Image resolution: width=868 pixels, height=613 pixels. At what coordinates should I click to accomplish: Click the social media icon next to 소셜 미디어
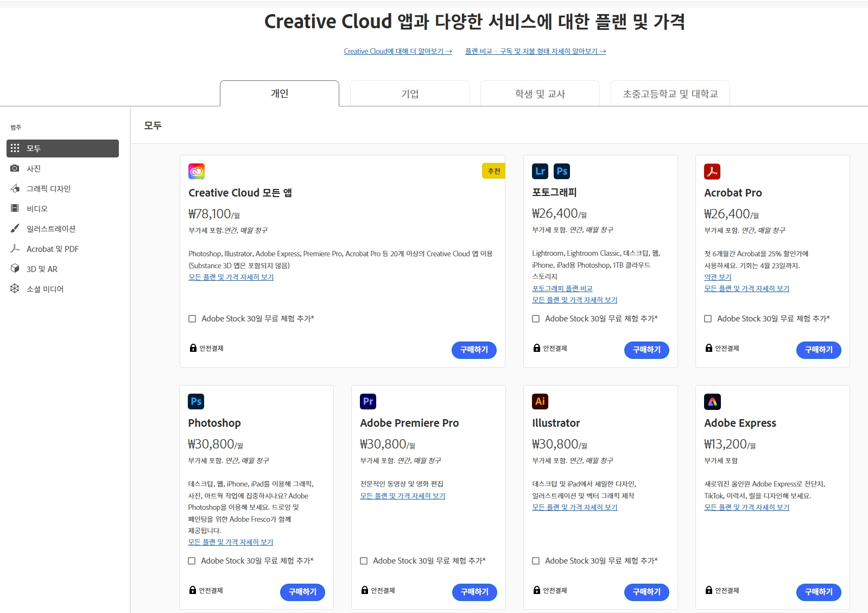tap(15, 288)
